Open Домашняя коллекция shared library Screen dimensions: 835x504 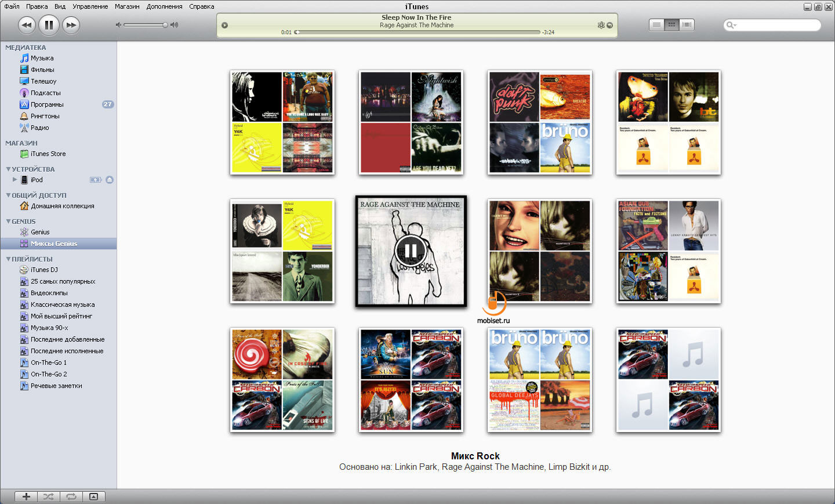(62, 206)
